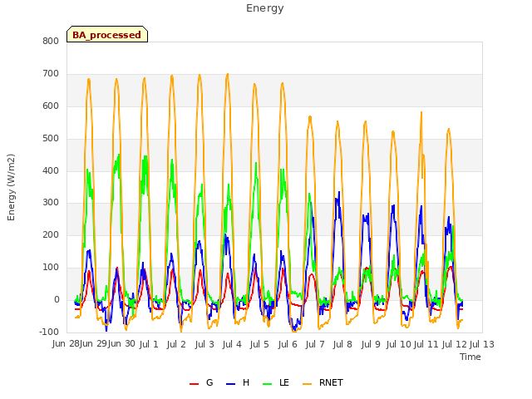532x399 pixels.
Task: Click the Jul 13 x-axis date label
Action: pos(482,344)
